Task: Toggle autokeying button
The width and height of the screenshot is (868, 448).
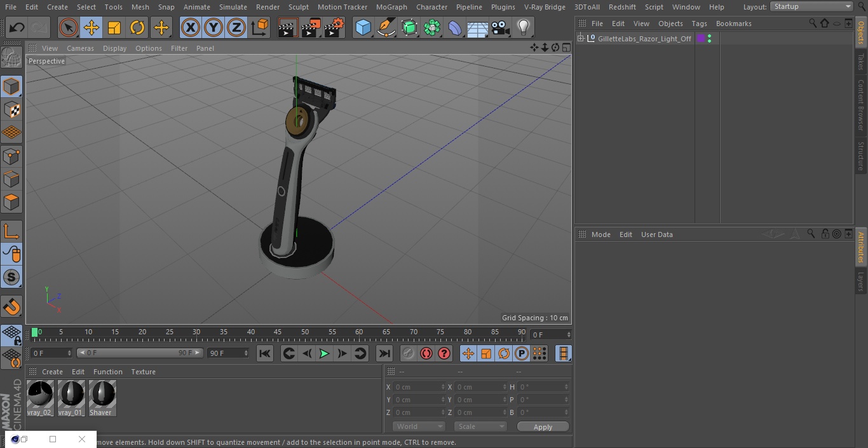Action: tap(426, 353)
